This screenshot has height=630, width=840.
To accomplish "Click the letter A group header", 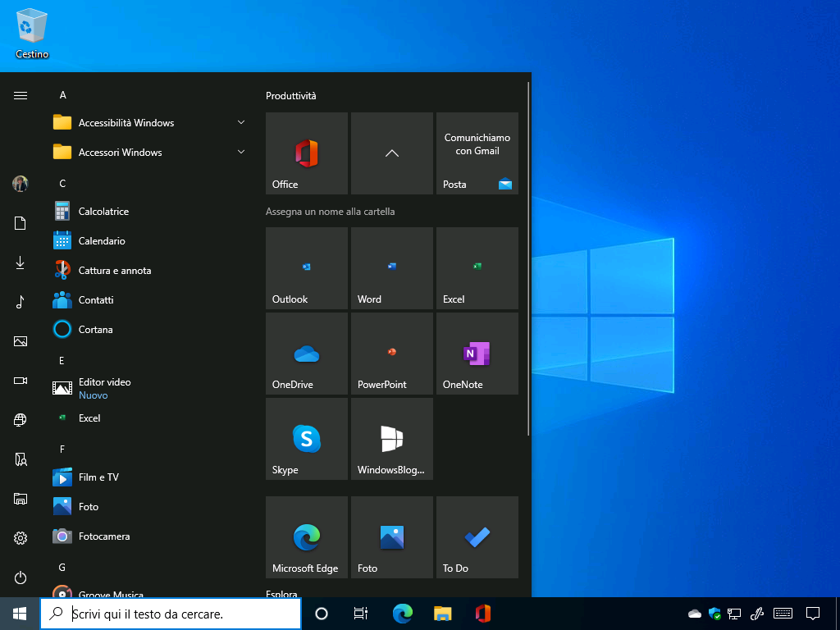I will pos(62,95).
